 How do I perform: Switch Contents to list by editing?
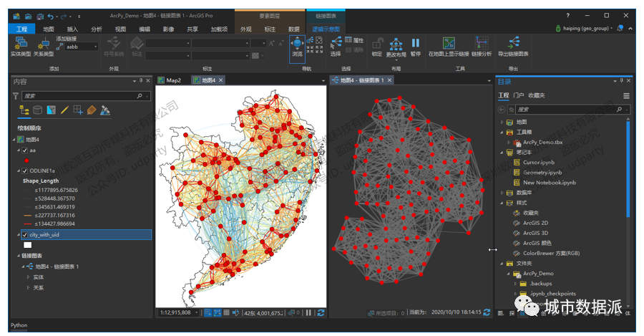point(64,110)
